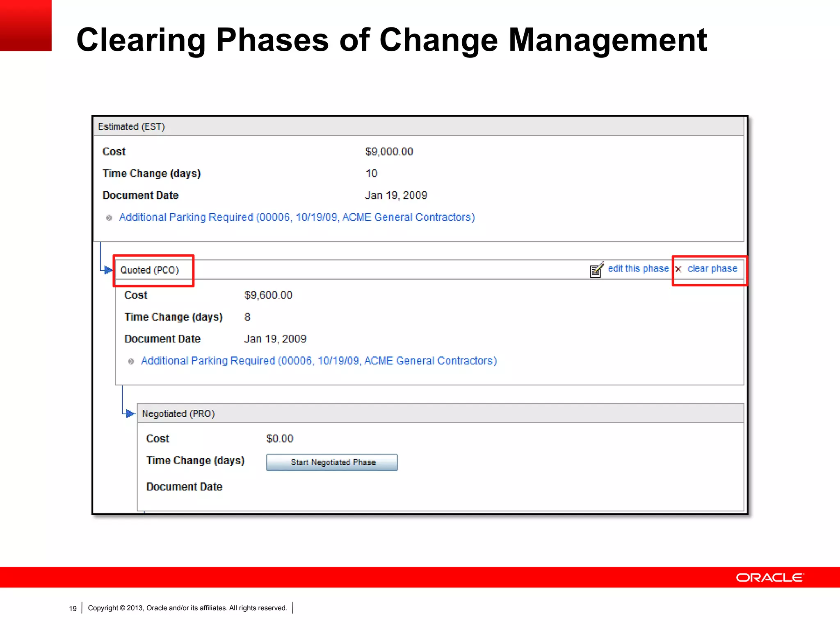840x630 pixels.
Task: Click the edit this phase pencil icon
Action: [x=596, y=269]
